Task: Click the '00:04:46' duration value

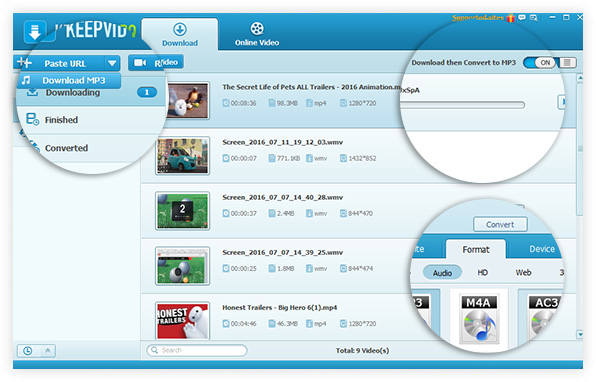Action: click(243, 323)
